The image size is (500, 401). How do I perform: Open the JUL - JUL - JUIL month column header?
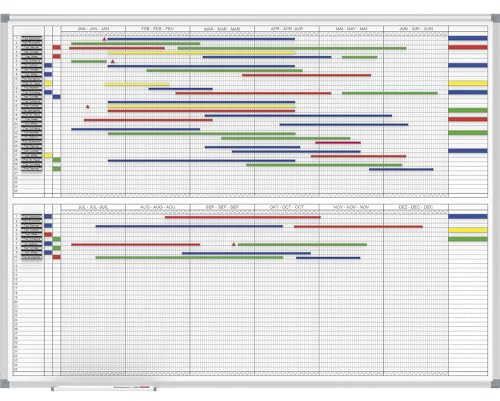93,207
